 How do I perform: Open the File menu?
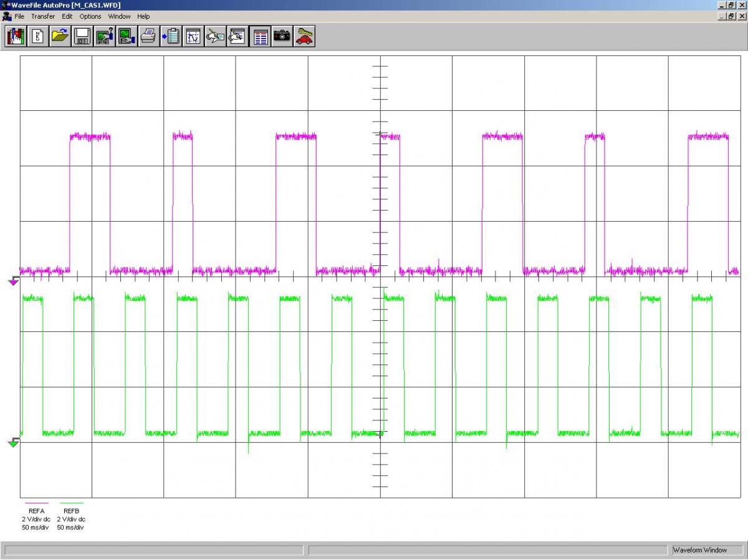(x=19, y=16)
